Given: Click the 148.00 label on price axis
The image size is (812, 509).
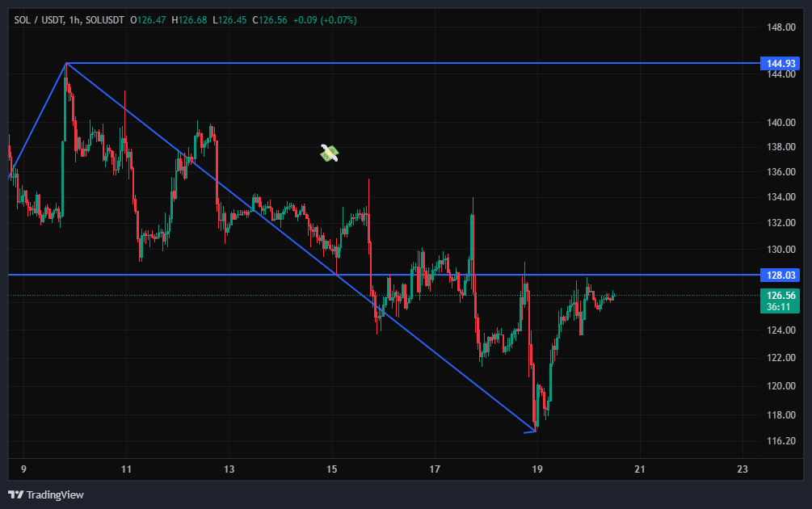Looking at the screenshot, I should [x=780, y=27].
